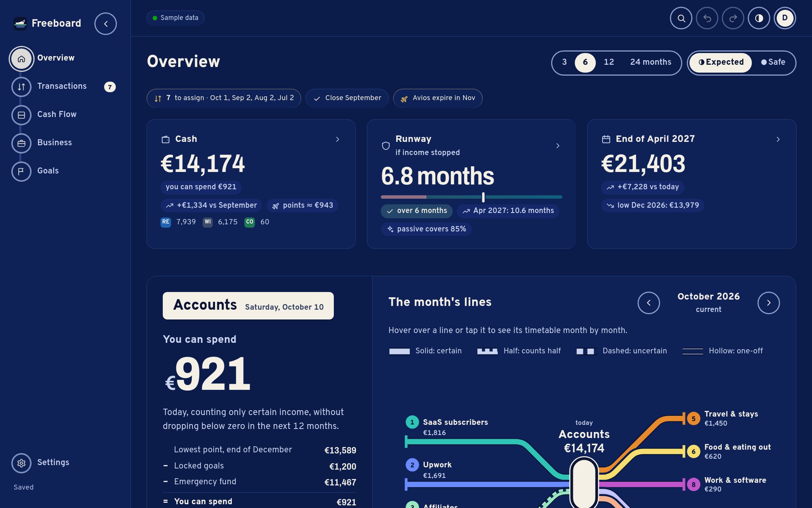Click the End of April calendar icon
Screen dimensions: 812x508
pyautogui.click(x=606, y=139)
